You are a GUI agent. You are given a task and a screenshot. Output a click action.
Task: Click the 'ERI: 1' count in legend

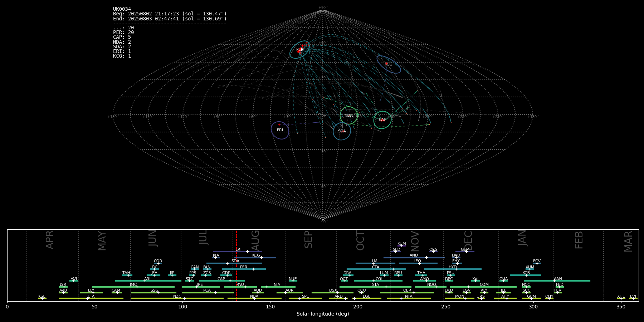pos(122,52)
